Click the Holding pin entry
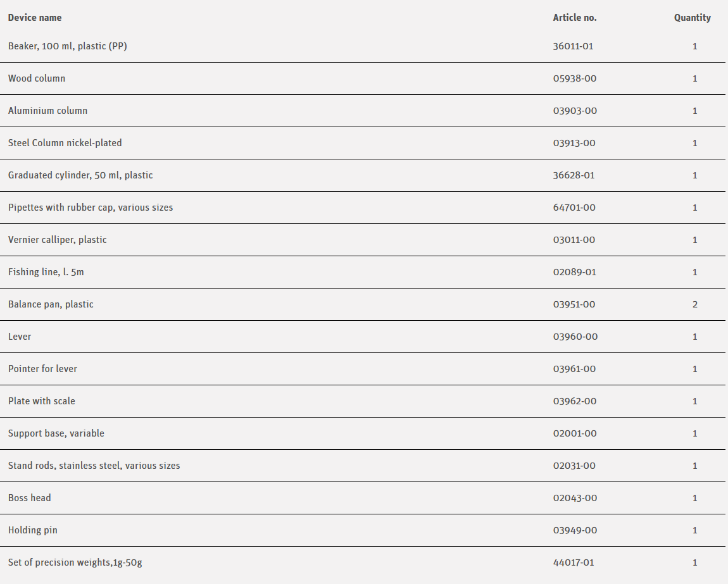Viewport: 728px width, 584px height. [x=33, y=530]
